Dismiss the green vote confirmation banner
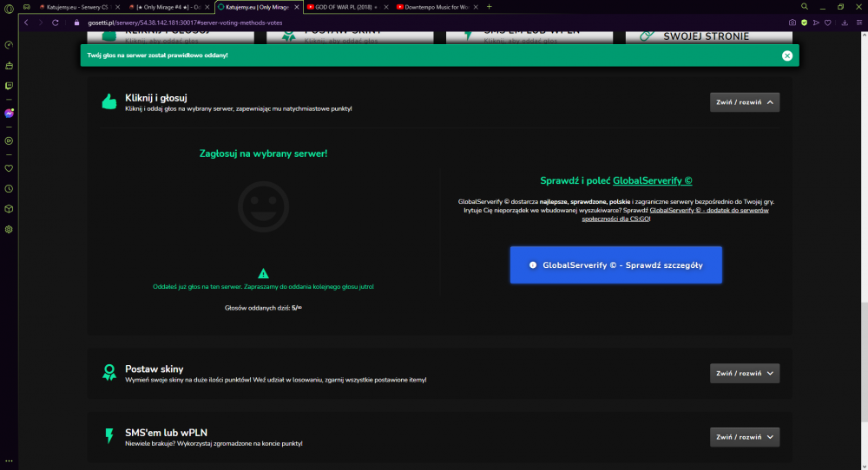The image size is (868, 470). click(787, 55)
